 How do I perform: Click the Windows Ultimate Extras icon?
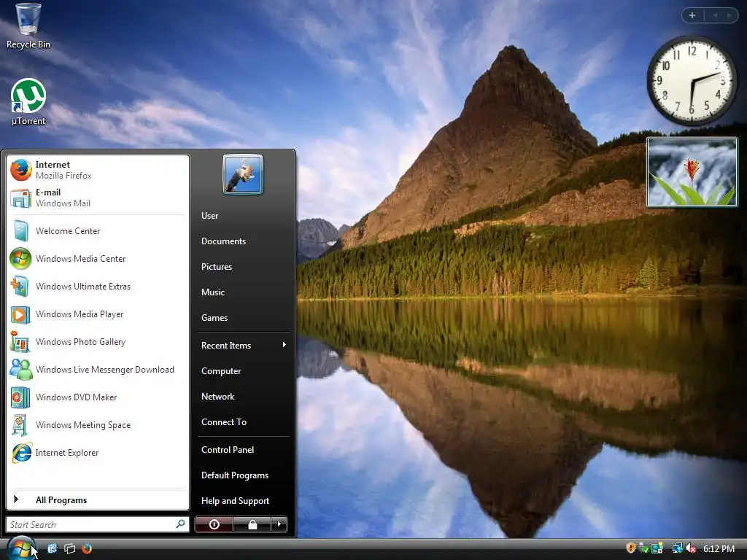pyautogui.click(x=20, y=286)
